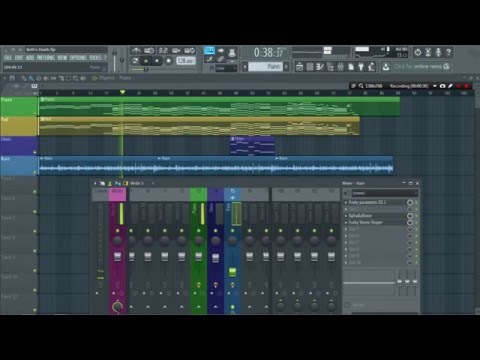Viewport: 480px width, 360px height.
Task: Toggle typing keyboard to piano icon
Action: point(209,50)
